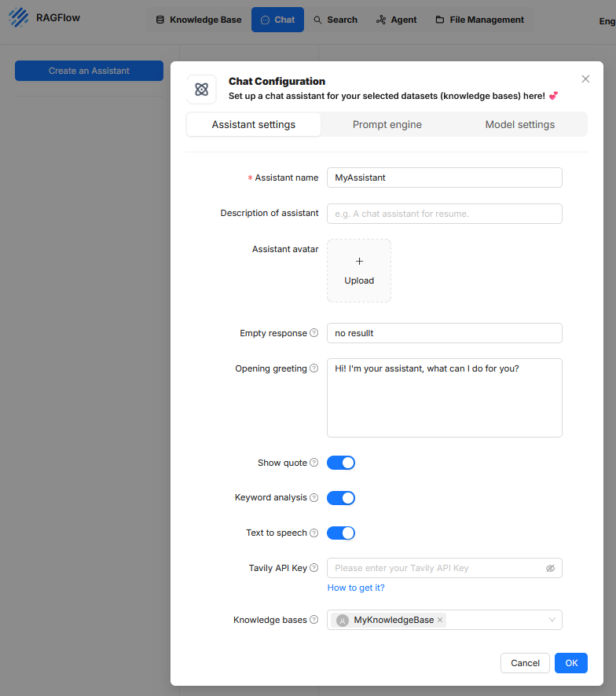The image size is (616, 696).
Task: Switch to the Prompt engine tab
Action: click(387, 124)
